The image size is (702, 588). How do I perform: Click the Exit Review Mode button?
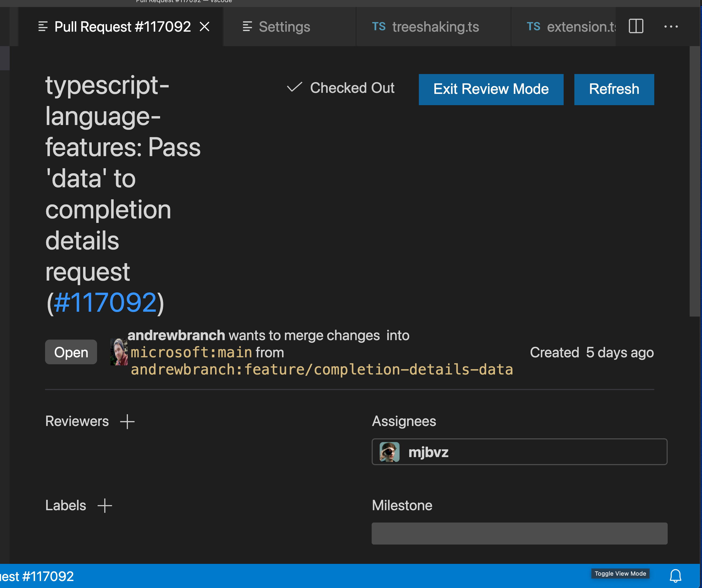tap(491, 89)
